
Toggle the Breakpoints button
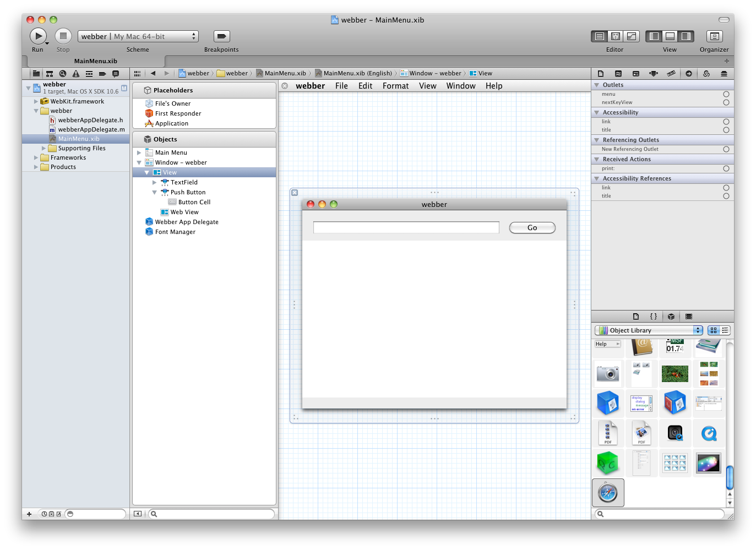tap(221, 36)
